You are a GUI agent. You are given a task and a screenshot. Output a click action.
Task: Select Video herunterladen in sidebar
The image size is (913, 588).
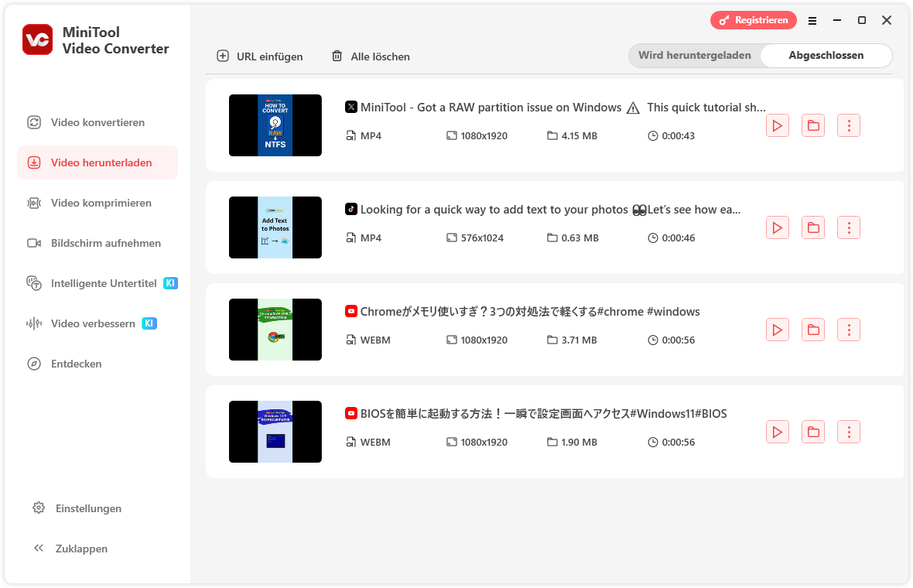(97, 162)
